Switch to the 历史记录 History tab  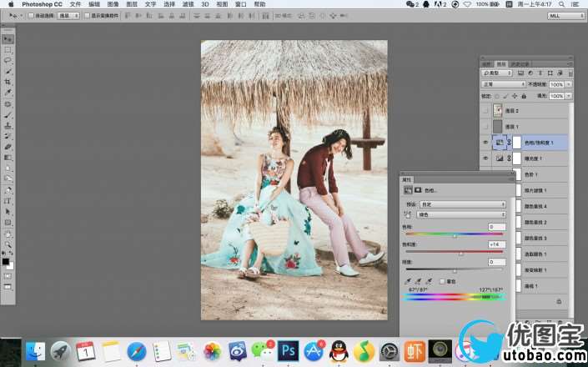click(x=520, y=64)
